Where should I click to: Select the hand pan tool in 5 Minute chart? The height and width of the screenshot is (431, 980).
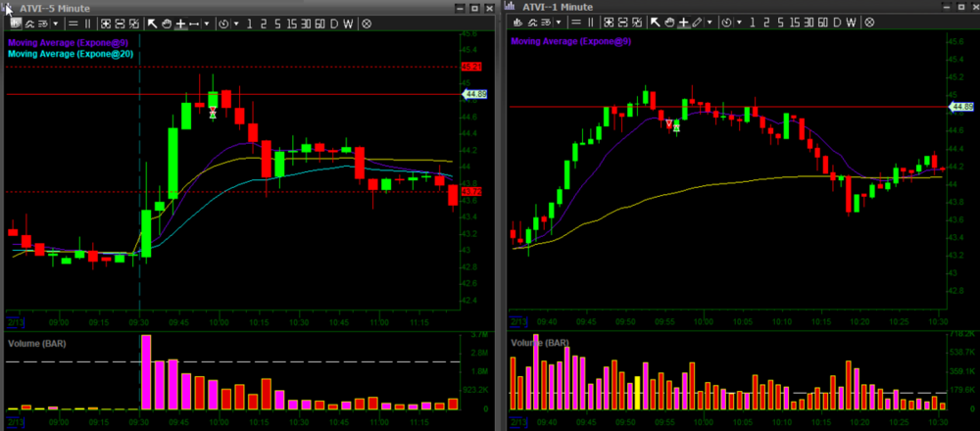click(x=167, y=23)
